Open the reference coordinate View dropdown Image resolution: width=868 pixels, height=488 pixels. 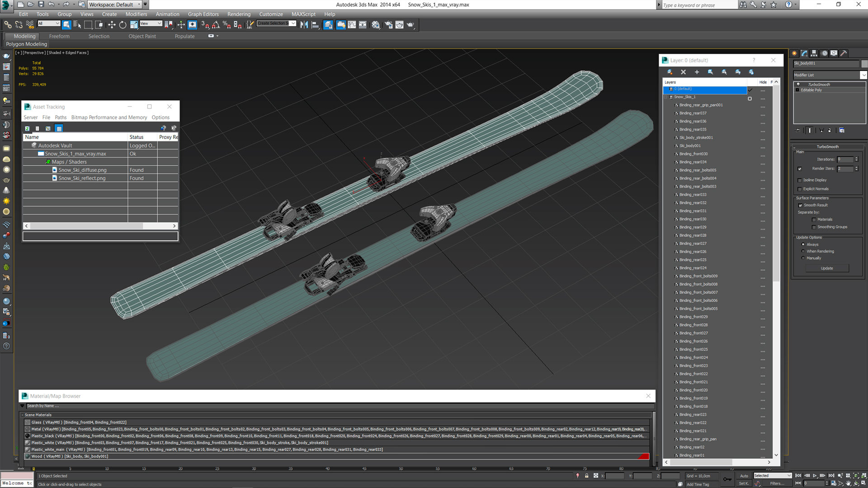click(x=151, y=23)
